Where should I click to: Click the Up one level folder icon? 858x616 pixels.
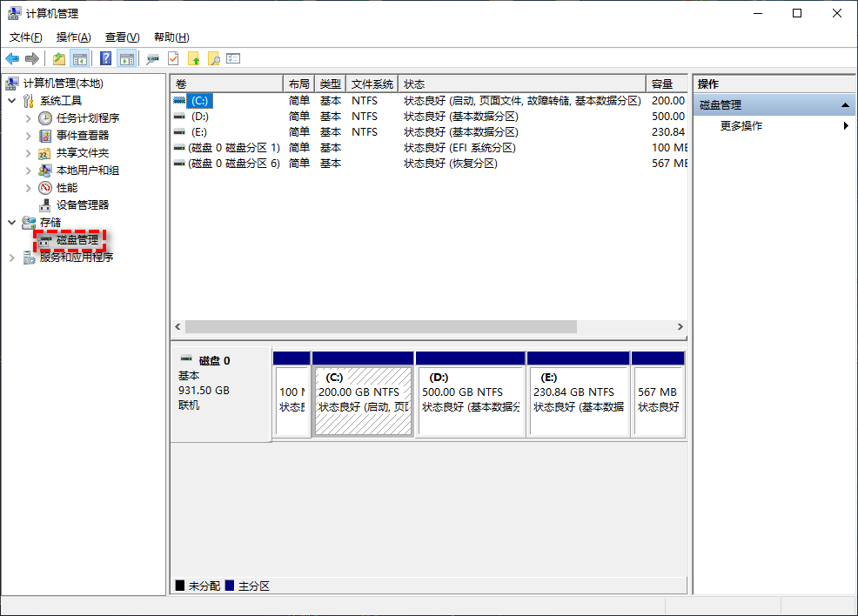click(58, 58)
